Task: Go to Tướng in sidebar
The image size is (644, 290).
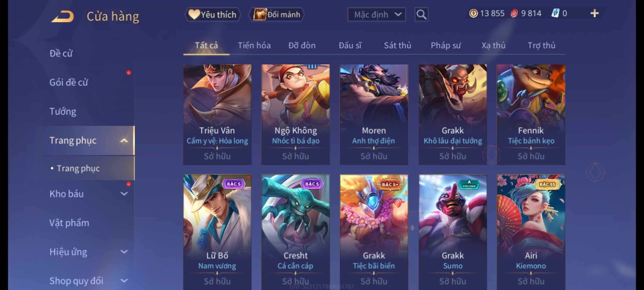Action: tap(63, 111)
